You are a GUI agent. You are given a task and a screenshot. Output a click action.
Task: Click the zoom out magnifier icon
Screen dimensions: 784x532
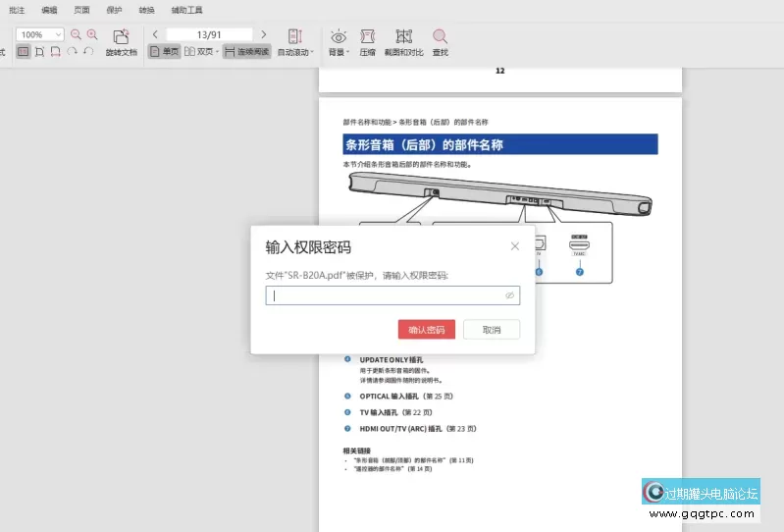pos(76,34)
